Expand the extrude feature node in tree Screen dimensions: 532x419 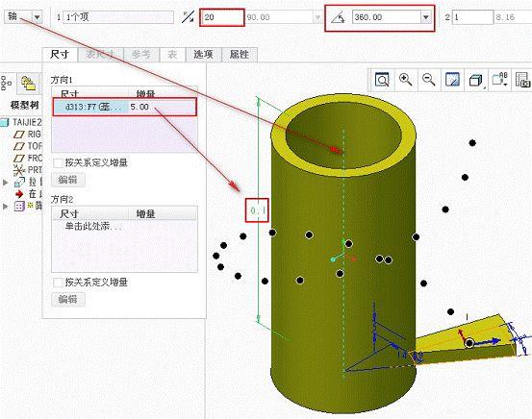(5, 183)
